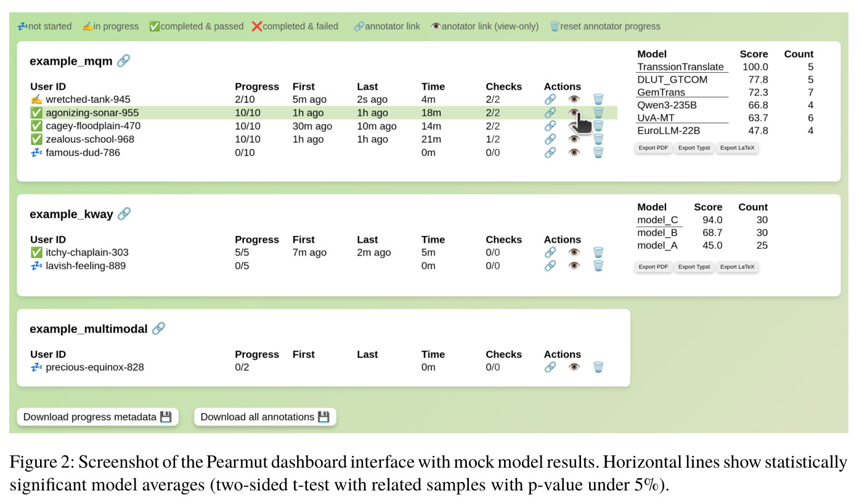Click Score header in example_mqm results
This screenshot has width=862, height=504.
pos(754,54)
